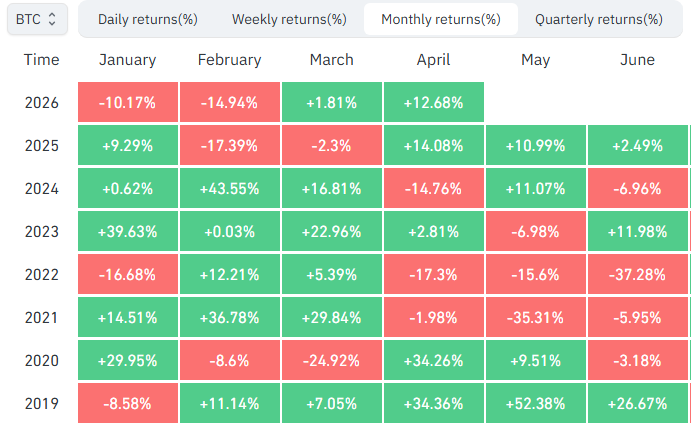Image resolution: width=691 pixels, height=426 pixels.
Task: Click the February 2024 +43.55% cell
Action: (229, 188)
